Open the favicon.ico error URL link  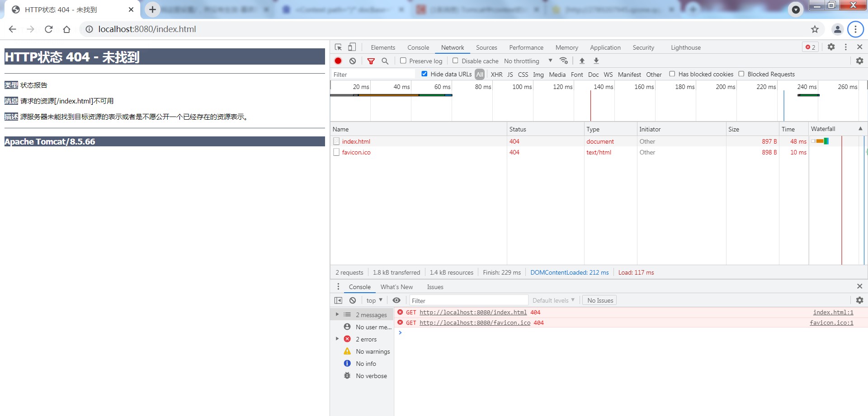[x=475, y=323]
